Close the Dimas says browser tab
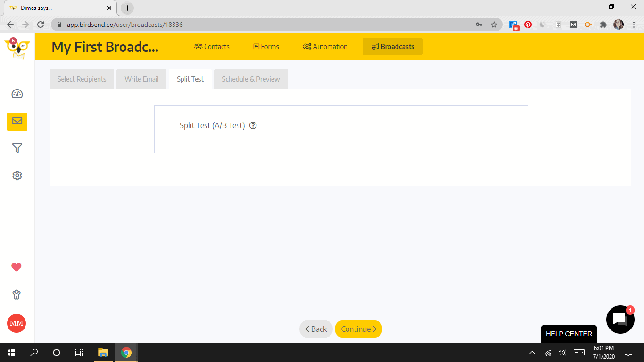The image size is (644, 362). pyautogui.click(x=109, y=8)
